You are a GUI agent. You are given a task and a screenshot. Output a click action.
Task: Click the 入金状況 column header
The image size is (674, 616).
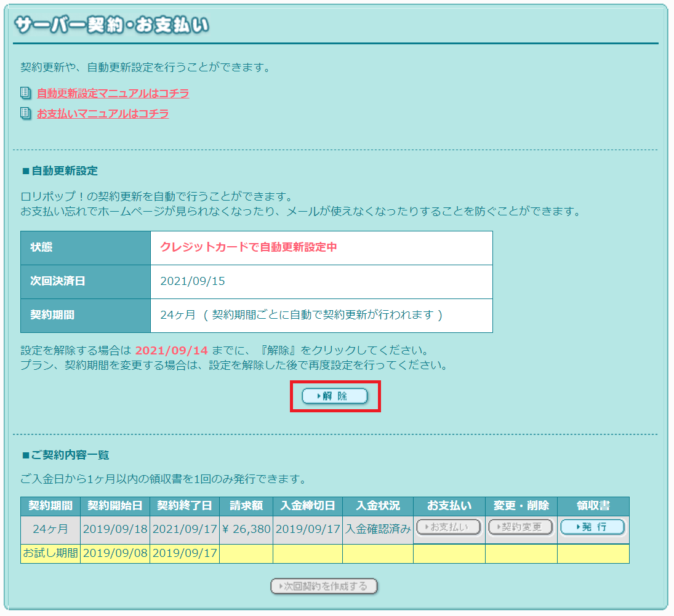[x=379, y=506]
